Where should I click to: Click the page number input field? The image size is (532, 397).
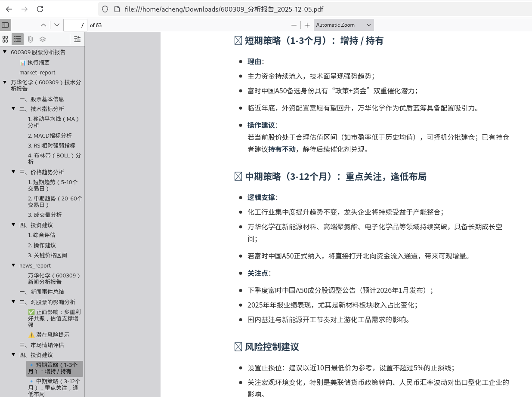(x=75, y=25)
